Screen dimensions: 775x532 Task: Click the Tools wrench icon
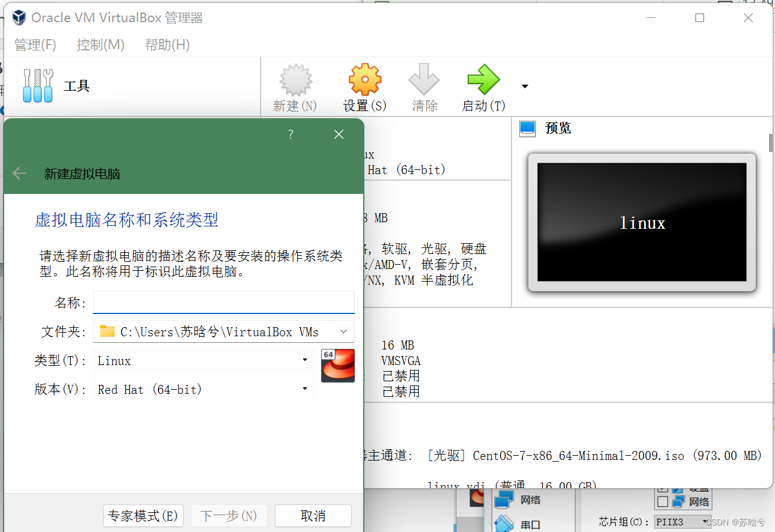pos(38,85)
